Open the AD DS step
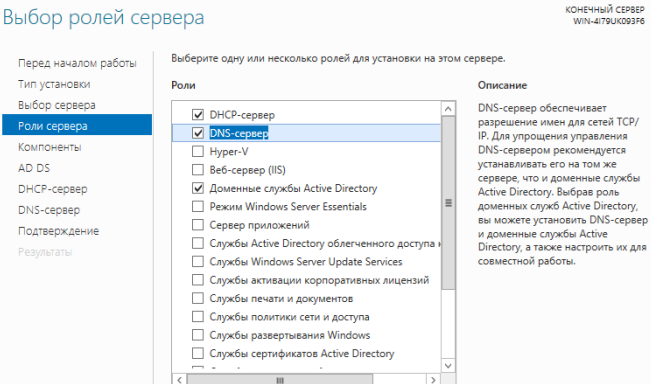 pyautogui.click(x=34, y=168)
